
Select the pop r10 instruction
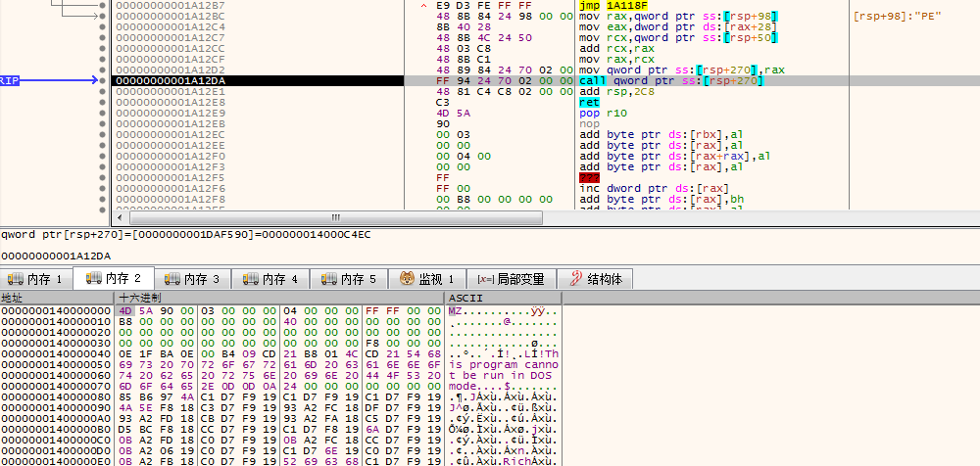click(601, 113)
